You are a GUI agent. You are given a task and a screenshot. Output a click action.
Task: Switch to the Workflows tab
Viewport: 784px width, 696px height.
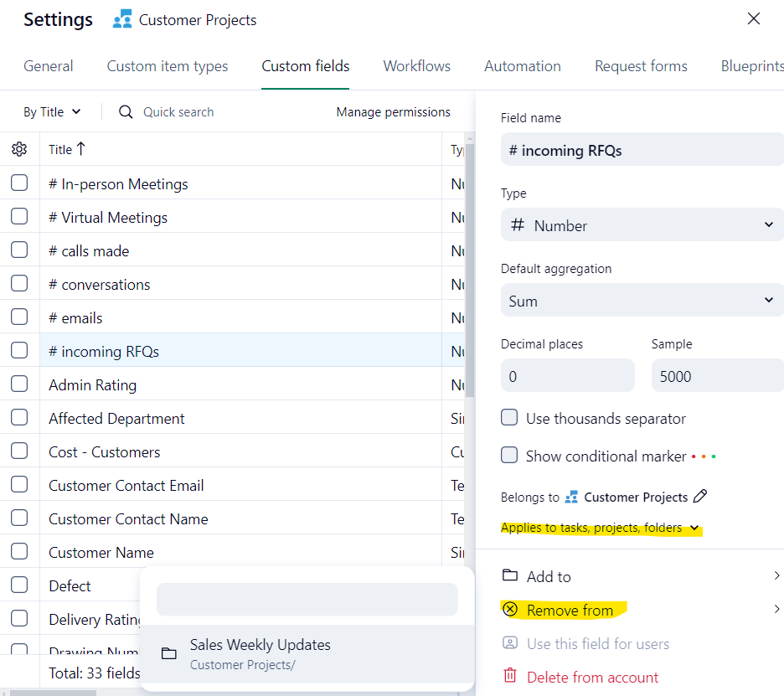point(416,66)
